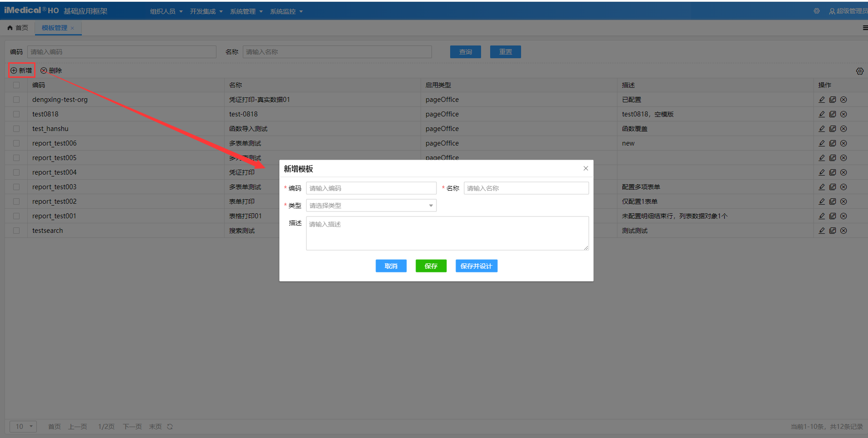Image resolution: width=868 pixels, height=438 pixels.
Task: Click the design icon for testsearch row
Action: click(833, 231)
